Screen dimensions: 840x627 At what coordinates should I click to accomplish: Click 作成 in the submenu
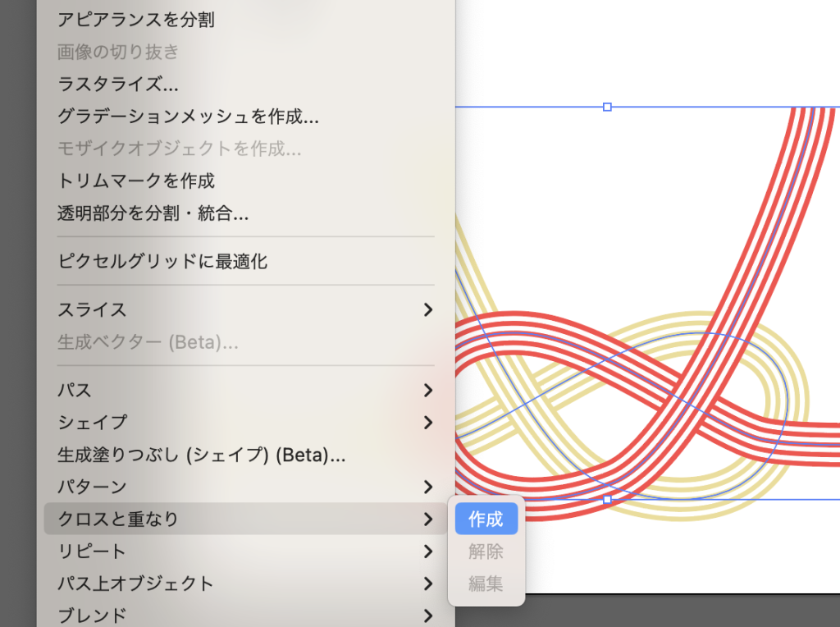tap(486, 519)
